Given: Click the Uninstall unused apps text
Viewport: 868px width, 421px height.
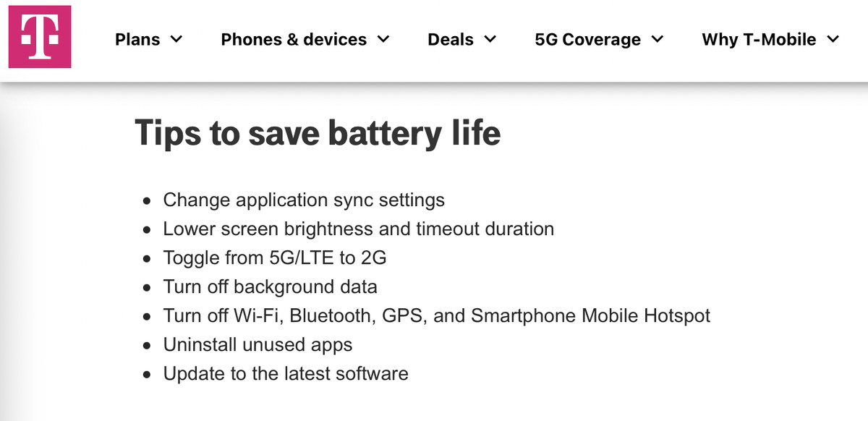Looking at the screenshot, I should point(258,345).
